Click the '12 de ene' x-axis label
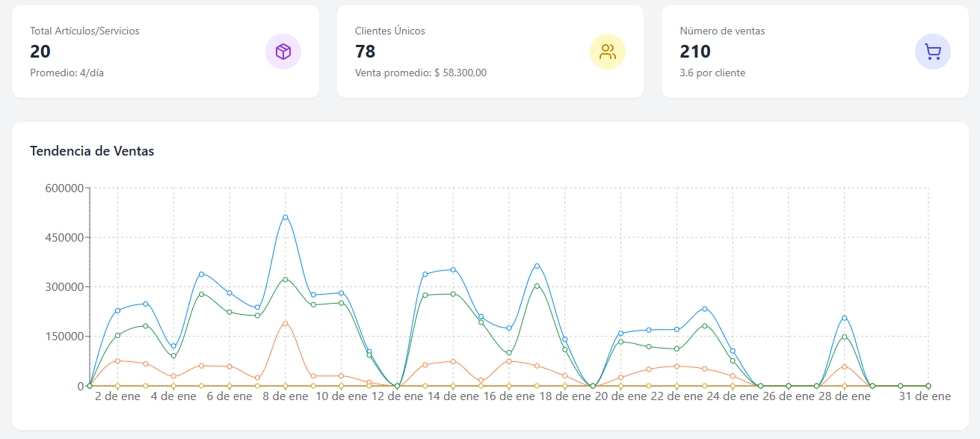 point(397,396)
